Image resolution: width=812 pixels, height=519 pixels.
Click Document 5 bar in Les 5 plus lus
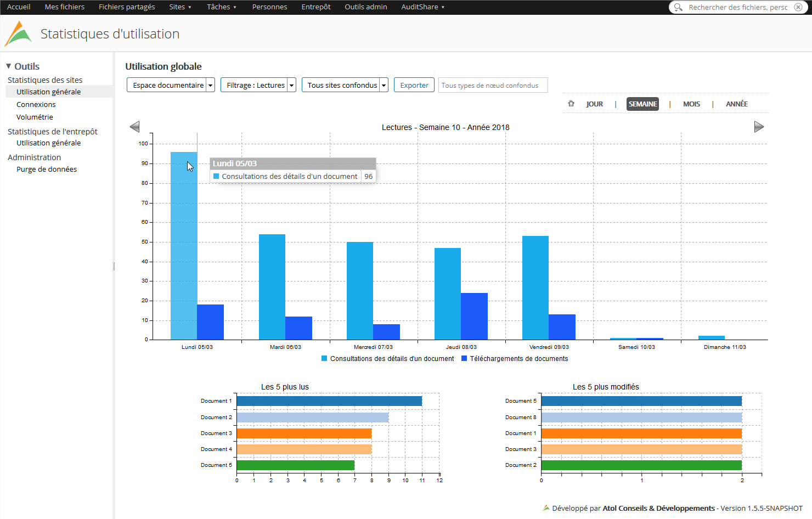(x=296, y=465)
